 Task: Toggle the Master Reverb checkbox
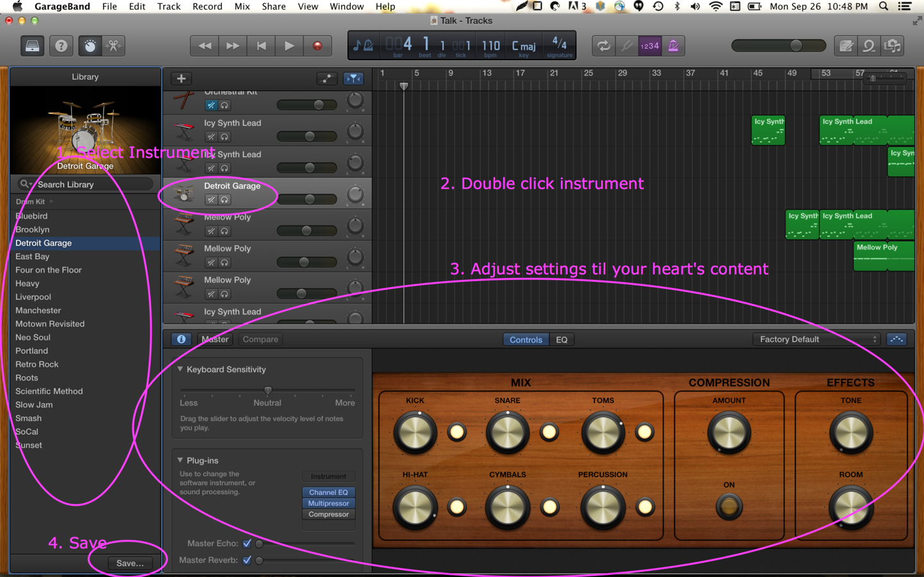click(x=247, y=560)
